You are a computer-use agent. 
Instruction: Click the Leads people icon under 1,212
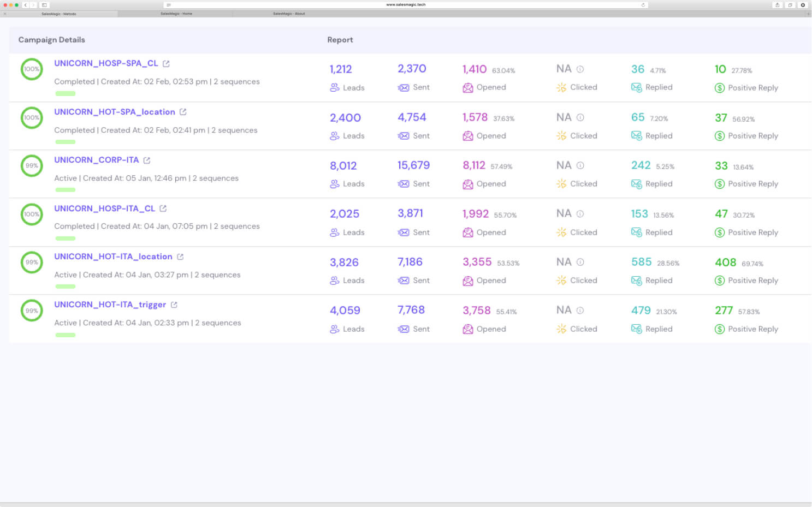(x=335, y=87)
